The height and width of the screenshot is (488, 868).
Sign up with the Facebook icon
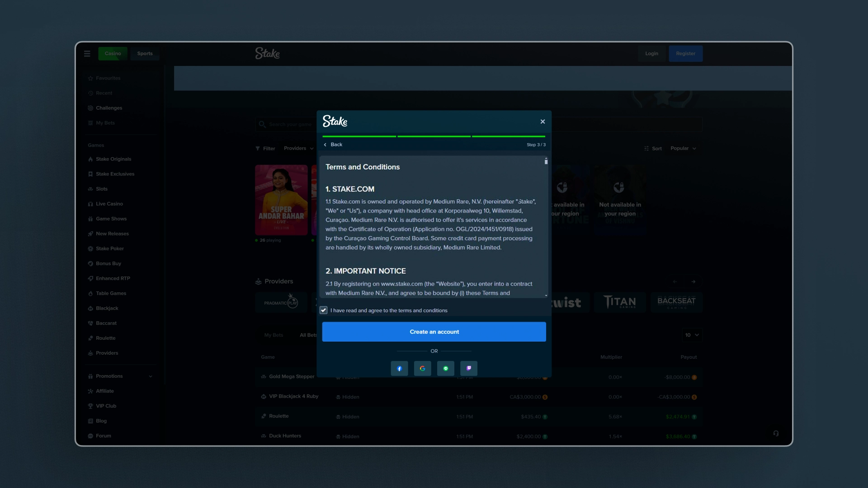[x=399, y=368]
